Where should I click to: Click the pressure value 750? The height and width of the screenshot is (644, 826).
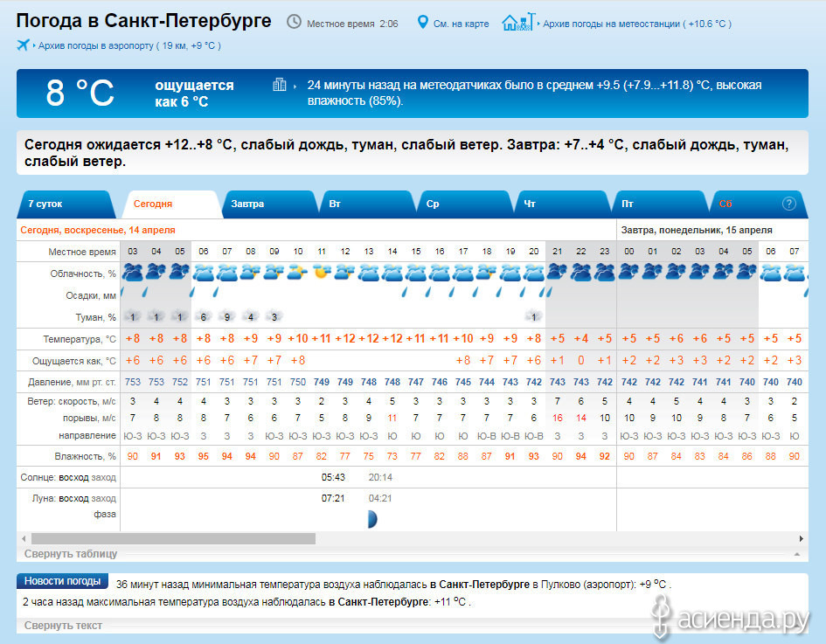[298, 382]
